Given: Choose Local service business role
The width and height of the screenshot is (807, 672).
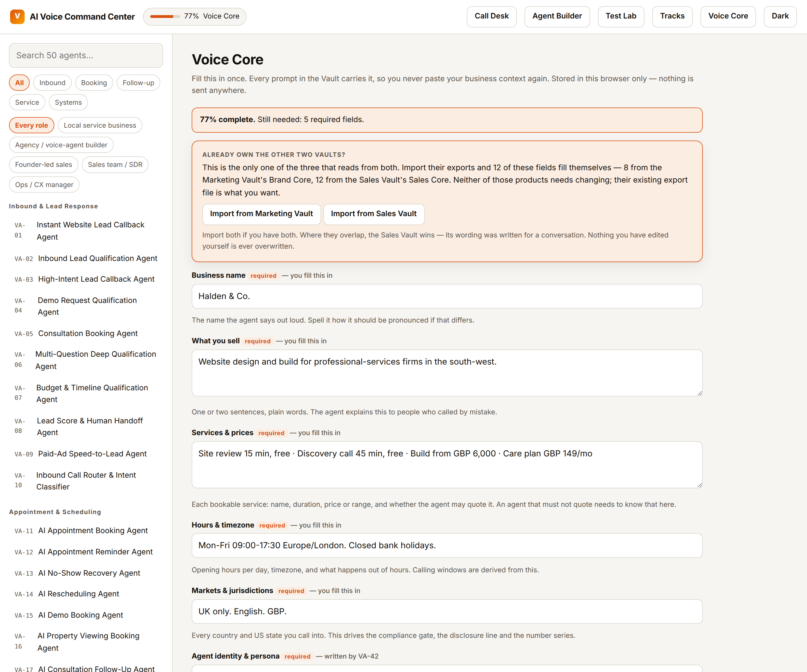Looking at the screenshot, I should point(100,125).
